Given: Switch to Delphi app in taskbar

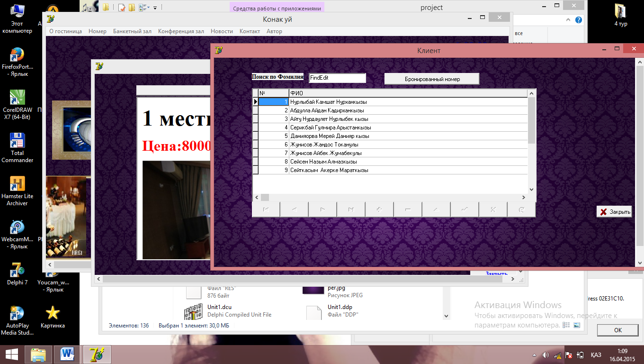Looking at the screenshot, I should [97, 354].
